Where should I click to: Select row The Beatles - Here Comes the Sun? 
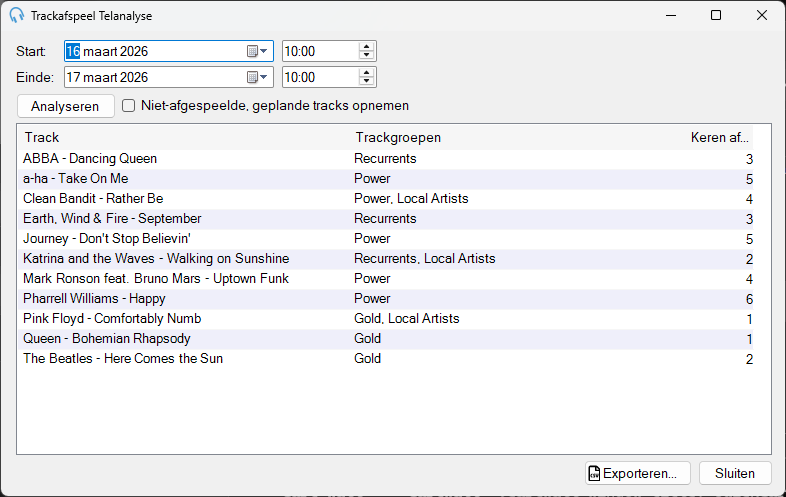pos(385,360)
